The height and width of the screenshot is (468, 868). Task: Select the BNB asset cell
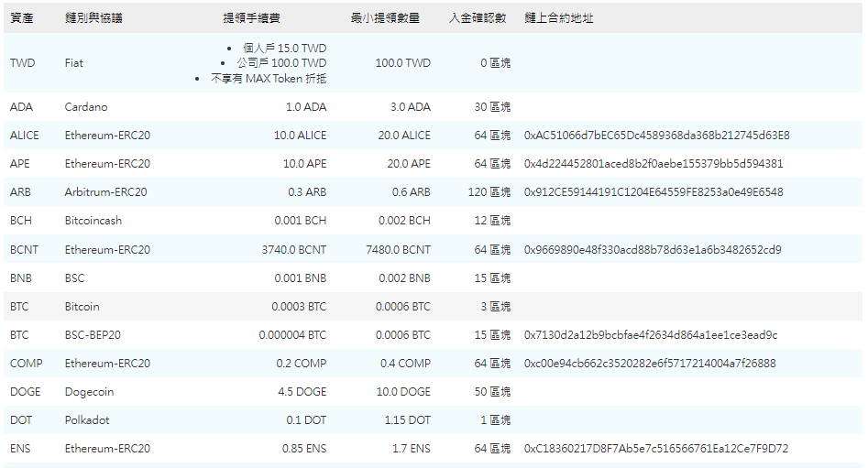coord(21,278)
